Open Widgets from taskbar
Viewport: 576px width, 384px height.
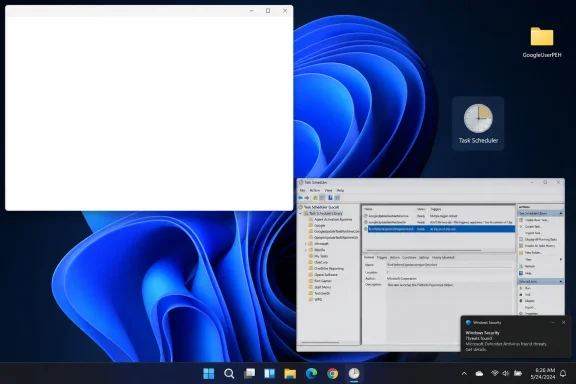point(270,373)
